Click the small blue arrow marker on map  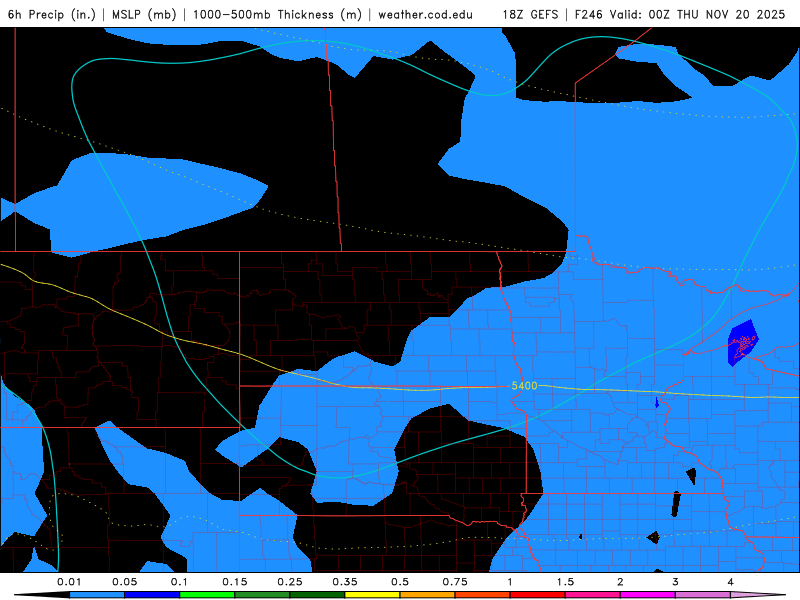click(657, 403)
